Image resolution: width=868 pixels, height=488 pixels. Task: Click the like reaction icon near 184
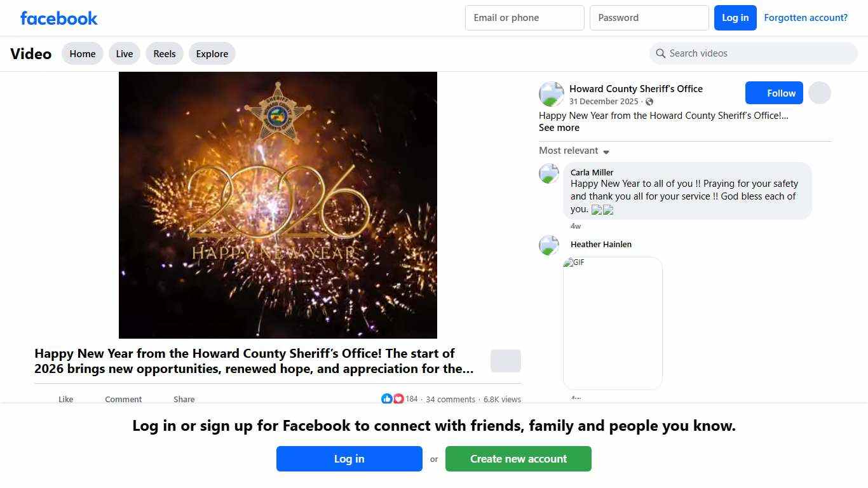pos(386,399)
